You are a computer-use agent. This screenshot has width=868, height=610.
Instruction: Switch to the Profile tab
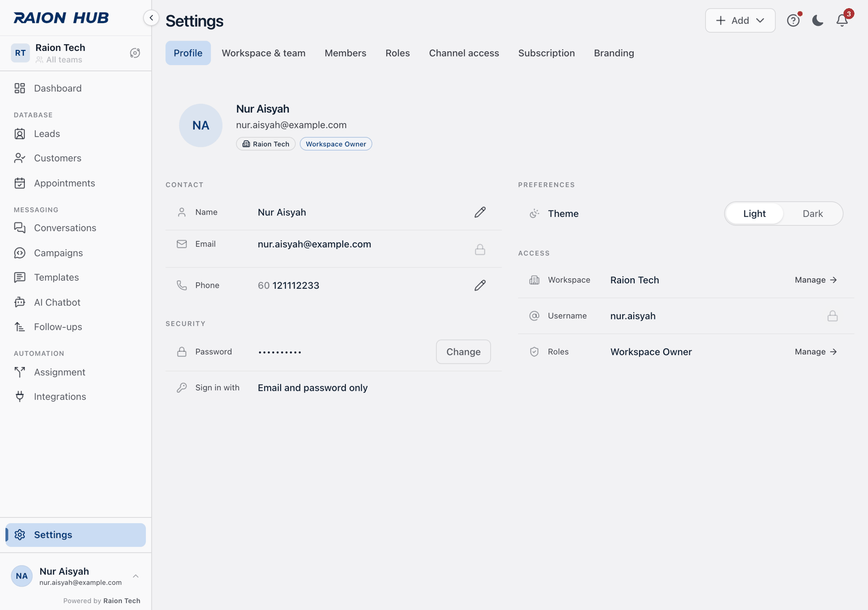click(188, 53)
